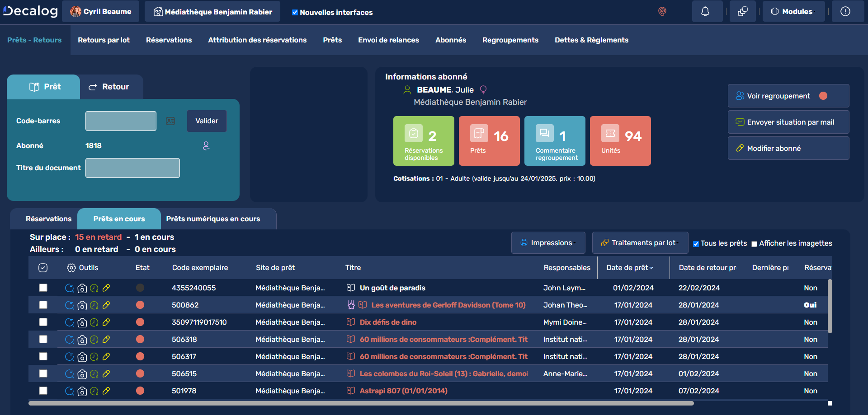This screenshot has width=868, height=415.
Task: Toggle the Nouvelles interfaces checkbox
Action: [x=295, y=13]
